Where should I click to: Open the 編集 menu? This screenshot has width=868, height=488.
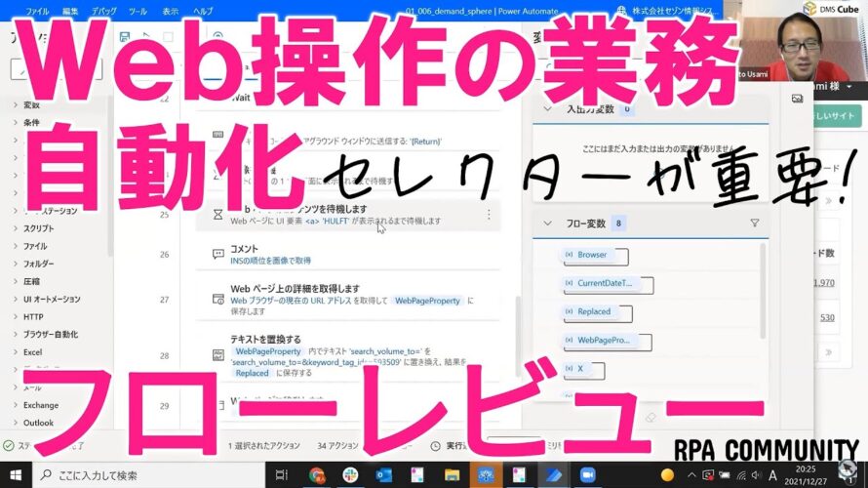70,11
